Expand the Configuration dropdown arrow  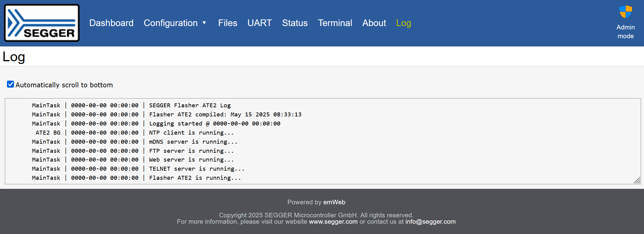tap(204, 23)
